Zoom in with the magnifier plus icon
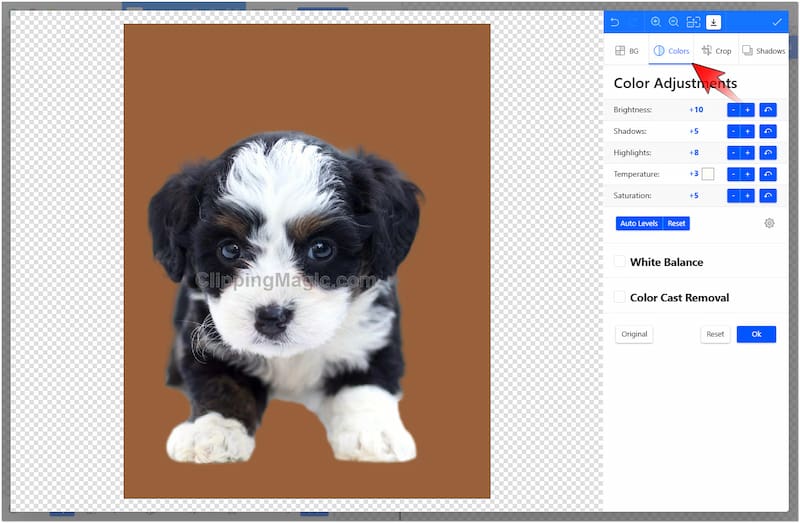 656,22
